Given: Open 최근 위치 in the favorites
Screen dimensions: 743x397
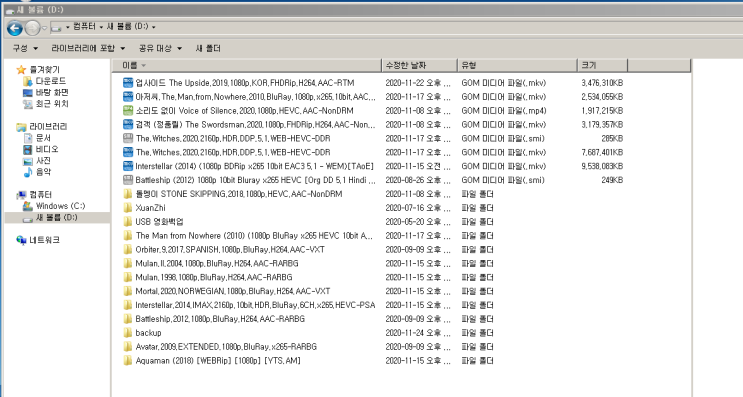Looking at the screenshot, I should pyautogui.click(x=52, y=104).
